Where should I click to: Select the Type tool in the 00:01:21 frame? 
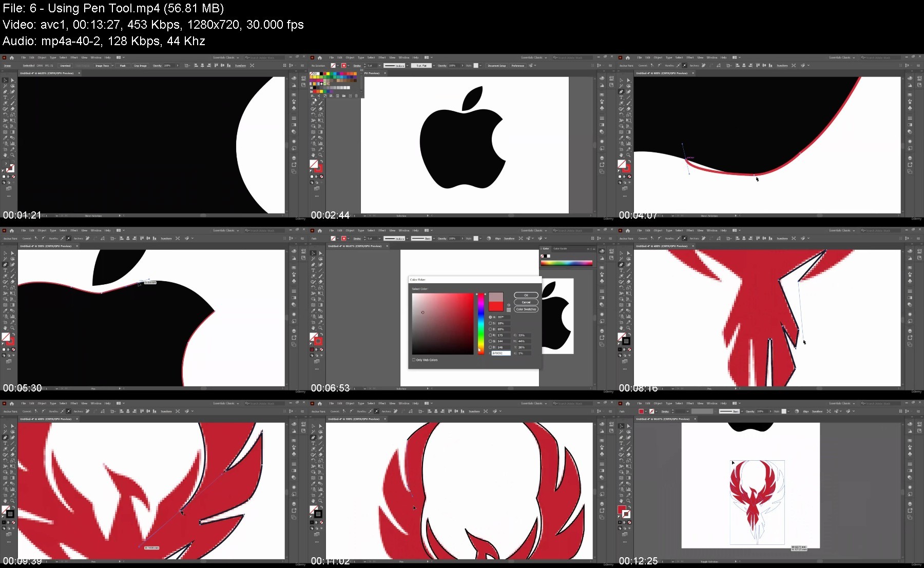[5, 97]
